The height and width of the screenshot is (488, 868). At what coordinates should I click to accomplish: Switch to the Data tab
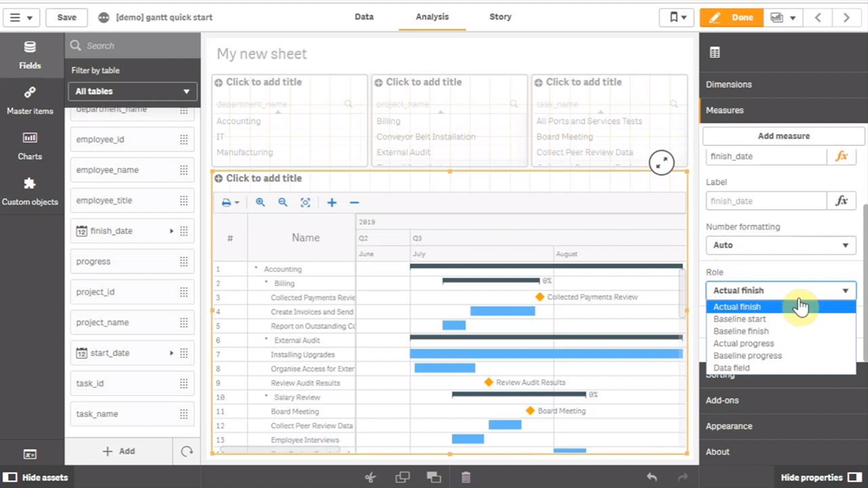click(x=364, y=17)
